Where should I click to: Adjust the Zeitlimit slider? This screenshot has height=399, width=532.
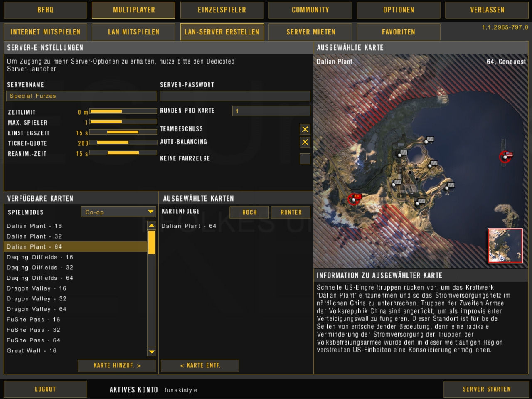(x=123, y=111)
